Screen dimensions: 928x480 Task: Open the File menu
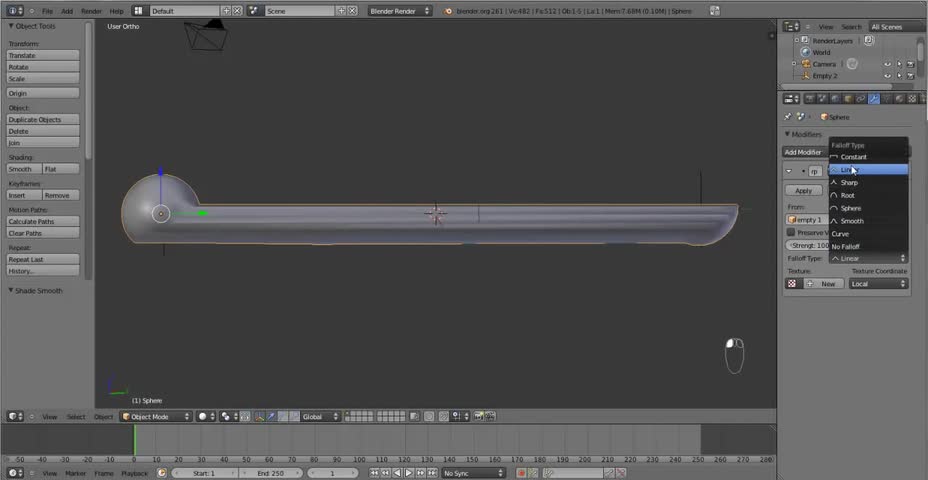(47, 11)
